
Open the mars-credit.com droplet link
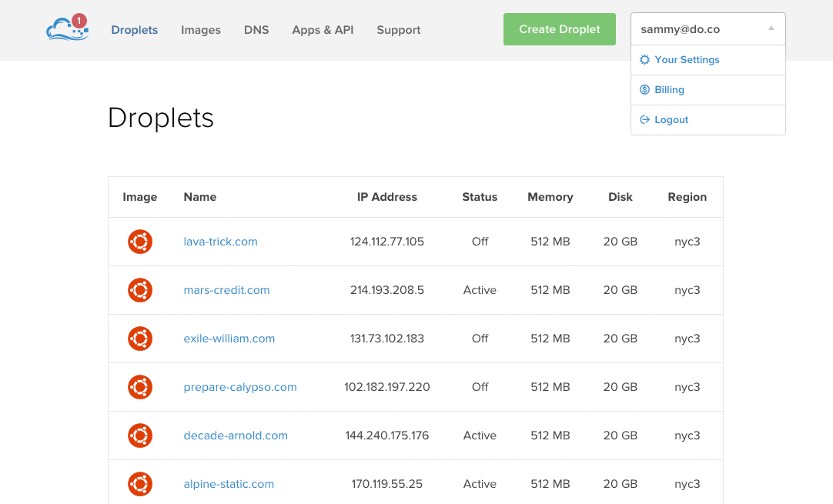point(226,290)
